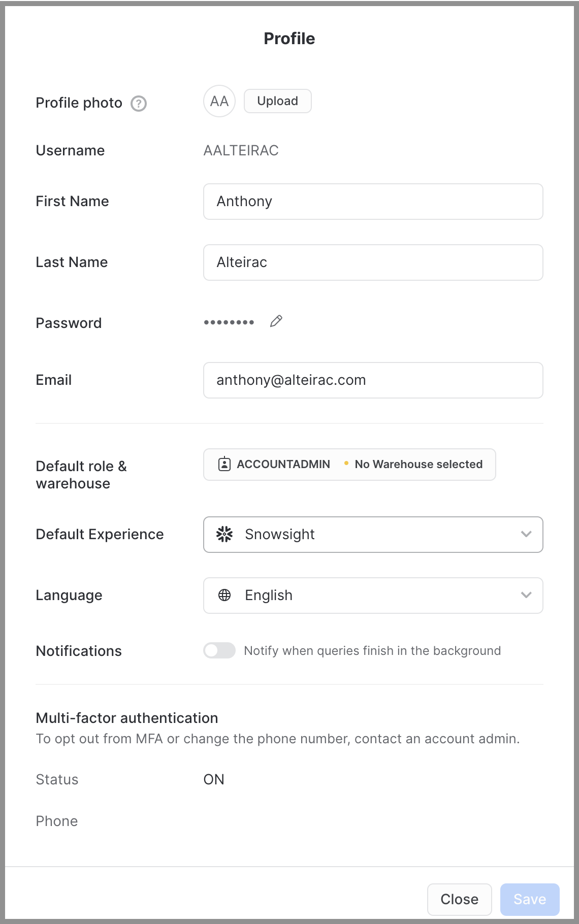The width and height of the screenshot is (579, 924).
Task: Click the Email input field
Action: (373, 380)
